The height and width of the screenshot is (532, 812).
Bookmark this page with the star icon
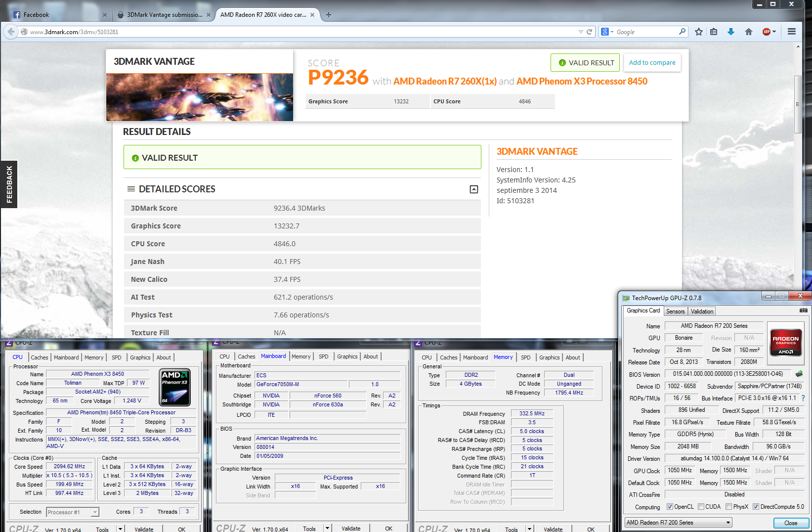(x=698, y=32)
